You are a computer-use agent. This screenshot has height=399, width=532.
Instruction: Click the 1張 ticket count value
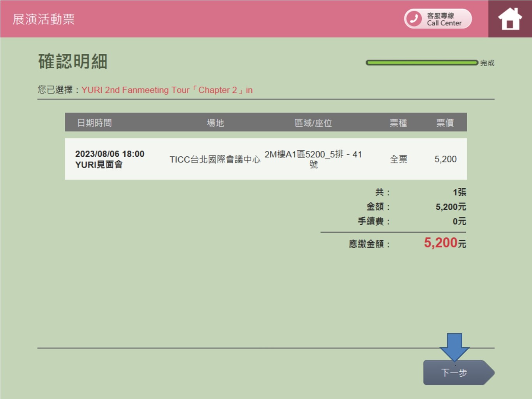(460, 192)
